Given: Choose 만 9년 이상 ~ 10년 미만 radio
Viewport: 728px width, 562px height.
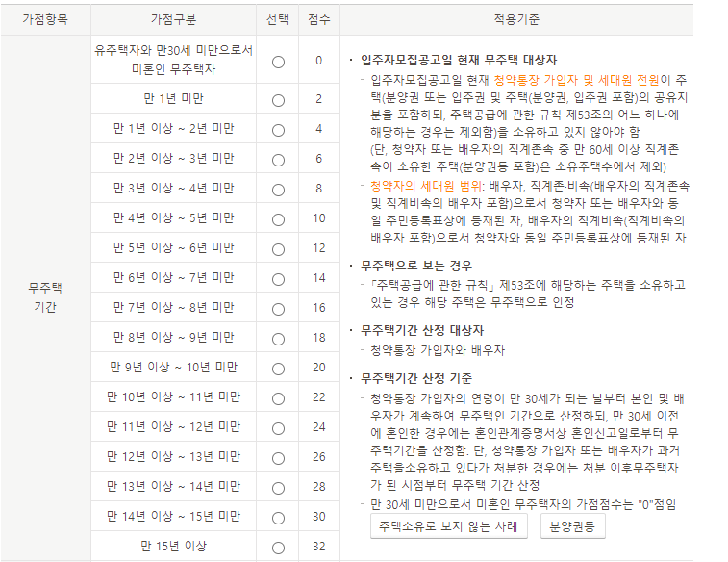Looking at the screenshot, I should [x=278, y=368].
